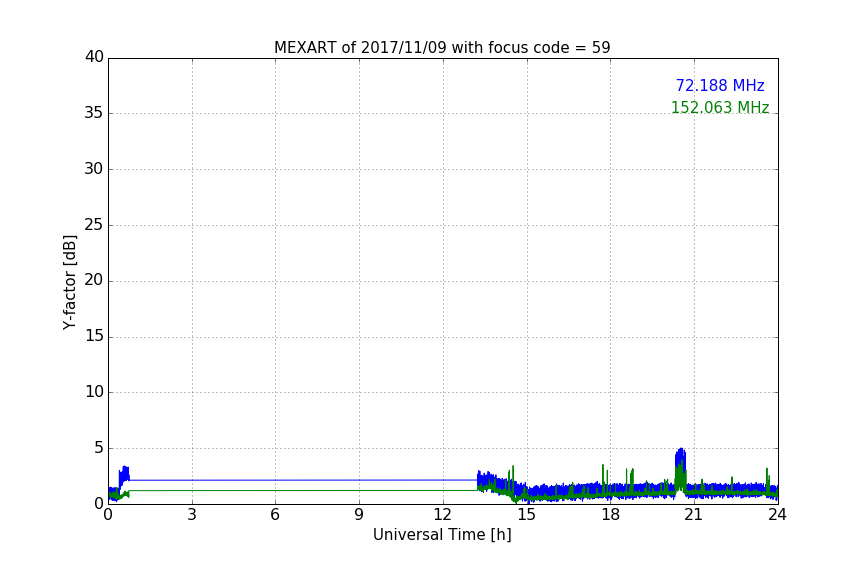Image resolution: width=864 pixels, height=576 pixels.
Task: Click the flat blue line at 6 hours
Action: pyautogui.click(x=275, y=480)
